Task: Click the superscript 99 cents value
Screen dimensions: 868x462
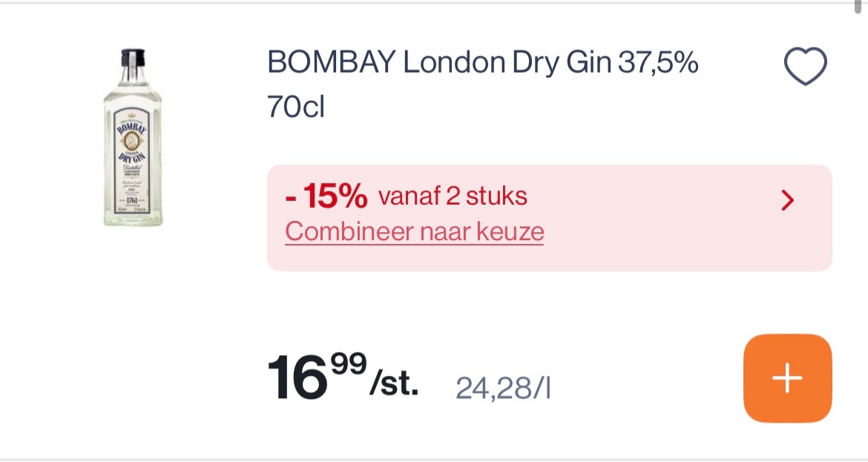Action: tap(349, 363)
